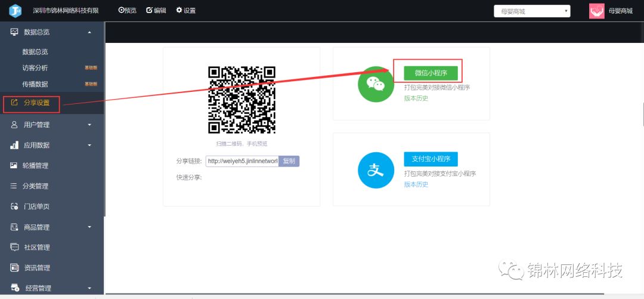Click the 分类管理 list icon
Screen dimensions: 644x299
pos(14,186)
